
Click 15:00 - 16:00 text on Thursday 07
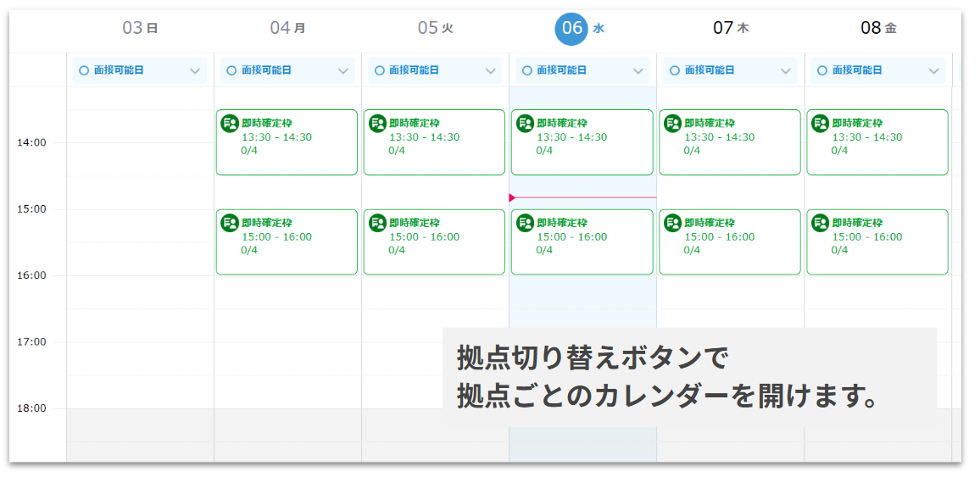(720, 236)
